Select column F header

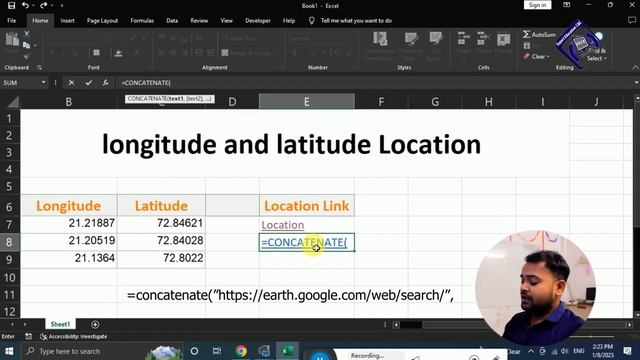click(381, 102)
